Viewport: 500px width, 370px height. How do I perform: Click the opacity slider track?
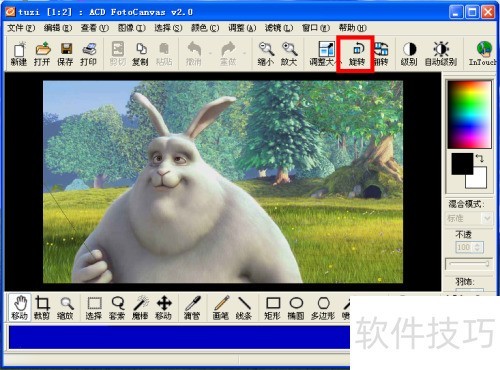[469, 264]
